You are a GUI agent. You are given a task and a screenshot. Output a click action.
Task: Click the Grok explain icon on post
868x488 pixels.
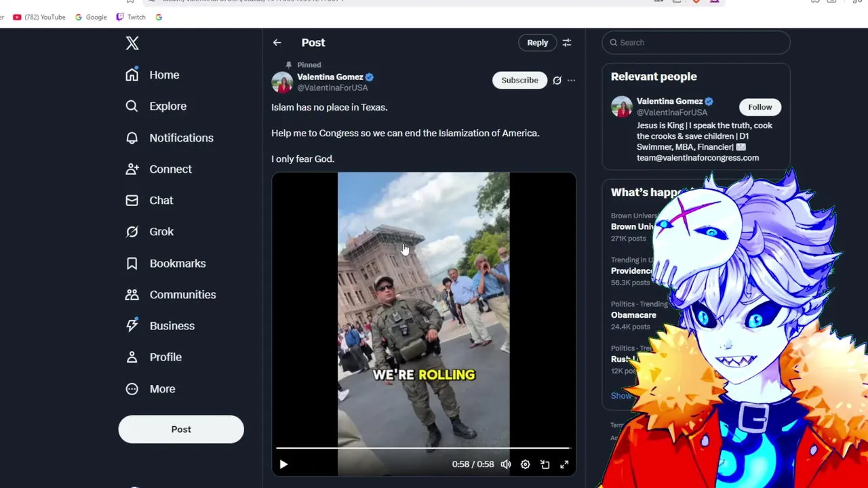(557, 80)
